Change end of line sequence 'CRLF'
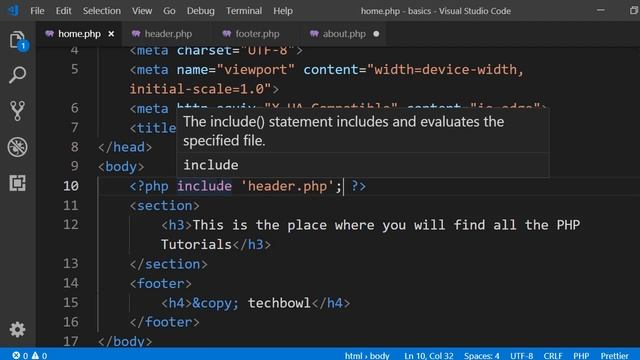The width and height of the screenshot is (640, 360). (553, 356)
